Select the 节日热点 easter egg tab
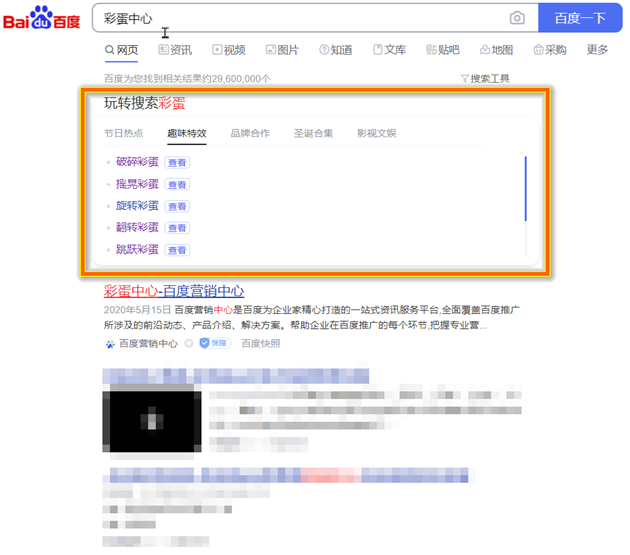The width and height of the screenshot is (630, 555). point(123,133)
